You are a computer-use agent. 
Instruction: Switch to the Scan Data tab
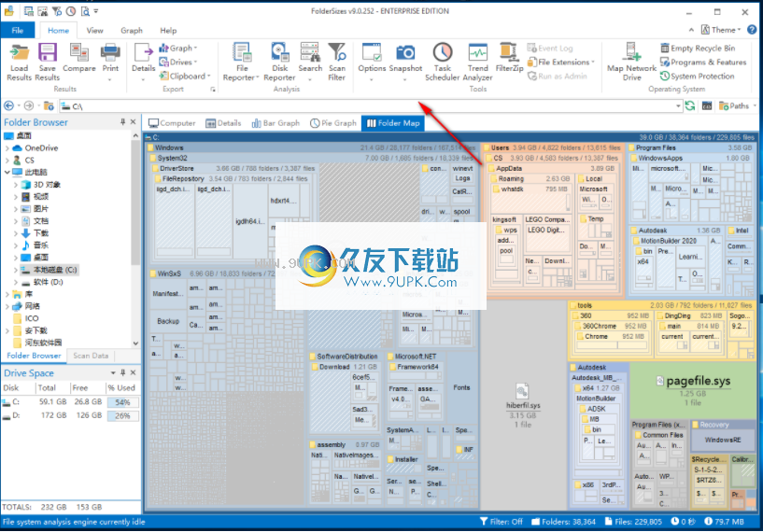click(91, 356)
